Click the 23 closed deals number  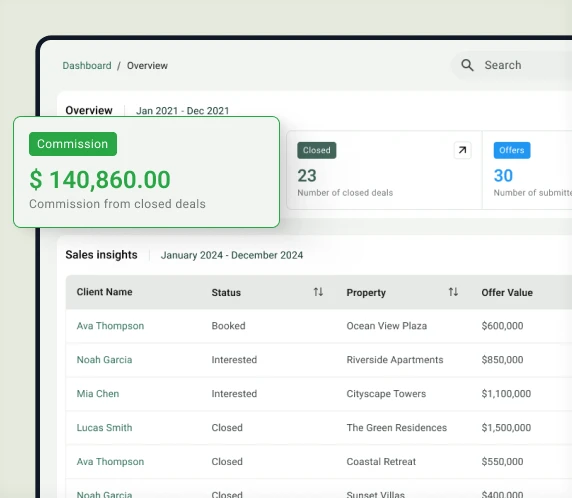click(x=307, y=176)
